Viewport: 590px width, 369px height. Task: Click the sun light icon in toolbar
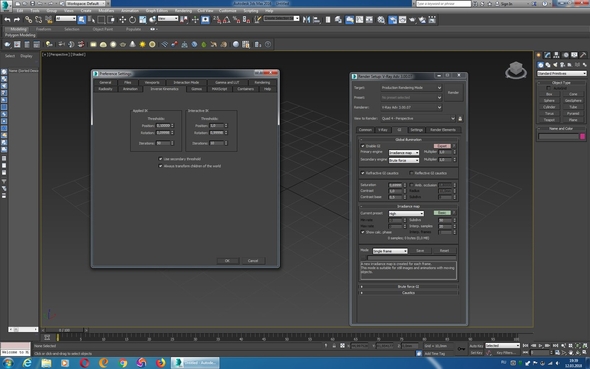143,44
